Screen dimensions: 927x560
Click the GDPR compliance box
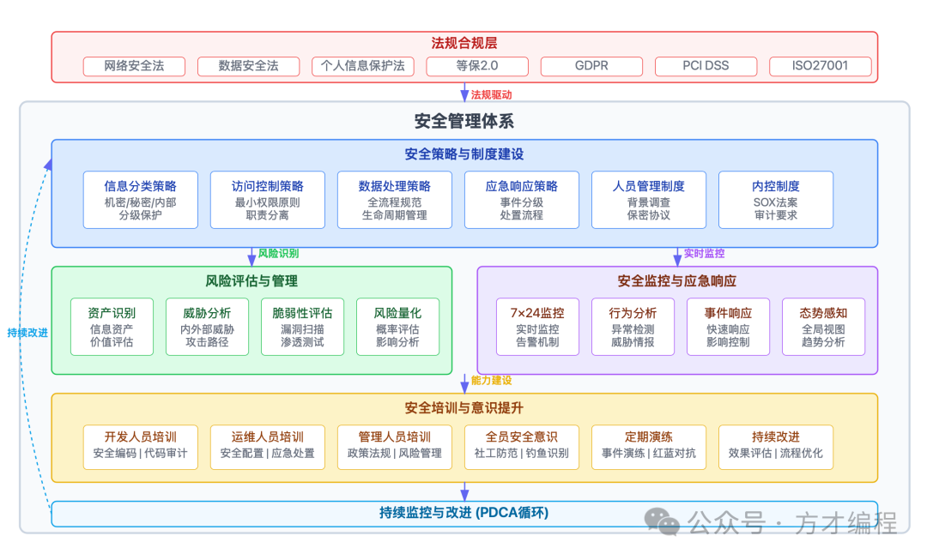tap(591, 66)
